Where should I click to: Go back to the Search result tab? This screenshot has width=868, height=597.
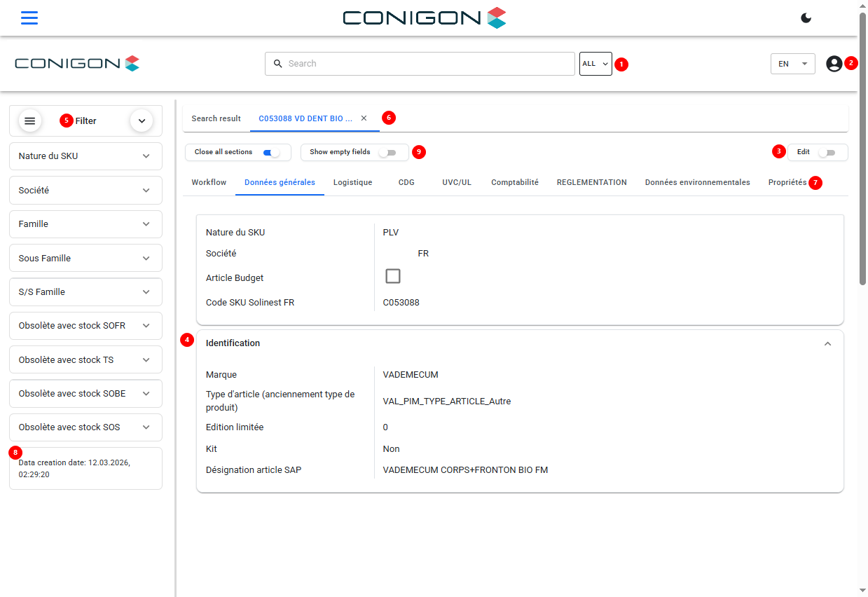coord(216,118)
